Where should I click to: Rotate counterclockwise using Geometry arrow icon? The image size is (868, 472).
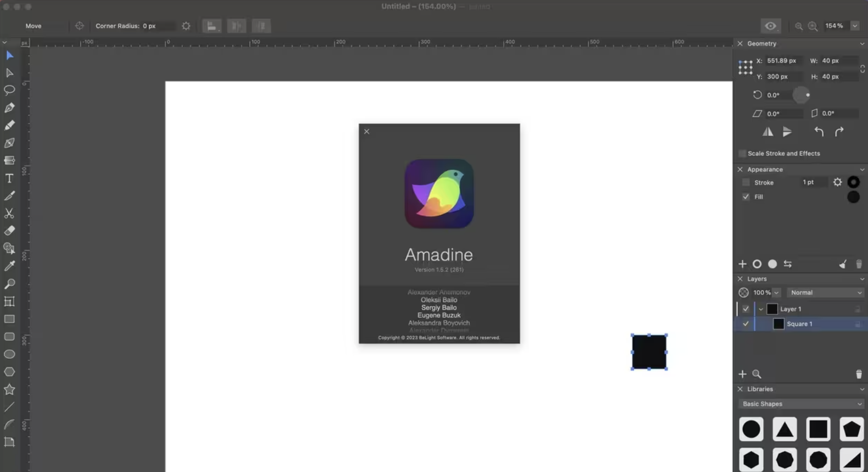(819, 132)
